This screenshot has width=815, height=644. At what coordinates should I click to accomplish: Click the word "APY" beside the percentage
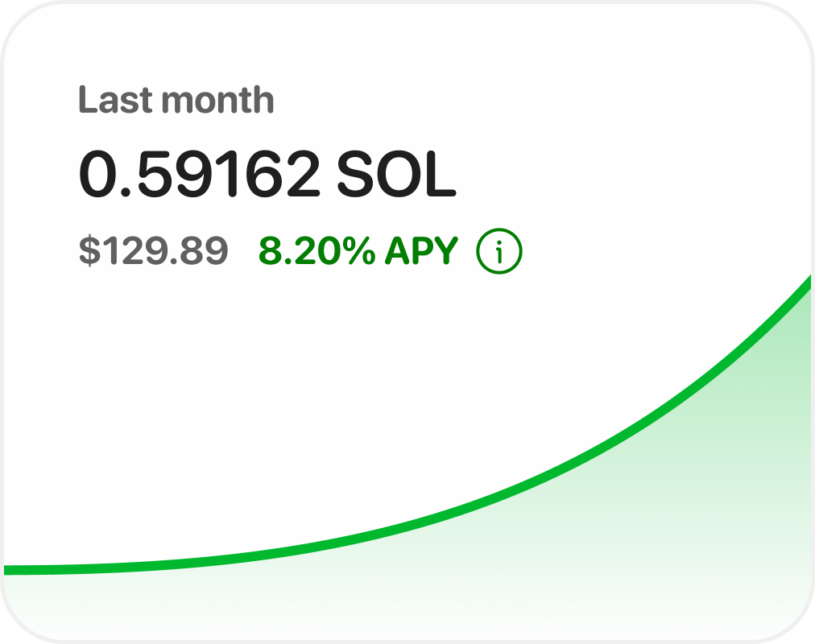tap(420, 252)
